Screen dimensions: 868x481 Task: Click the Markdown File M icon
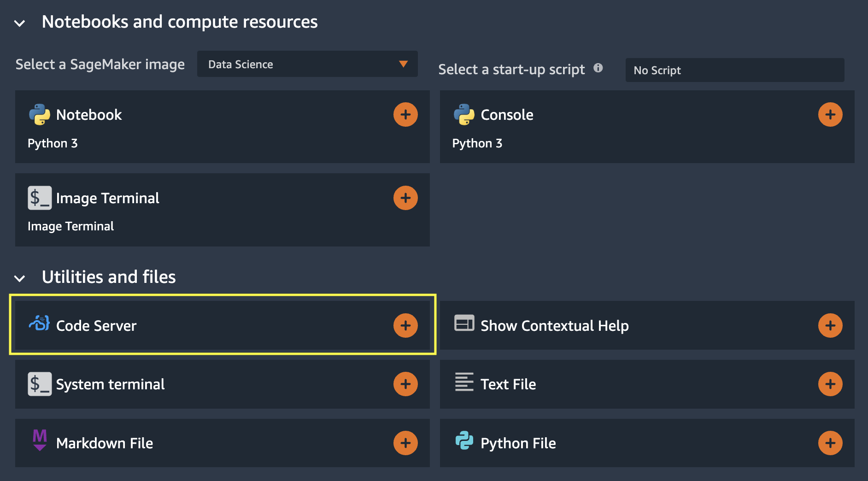(40, 440)
